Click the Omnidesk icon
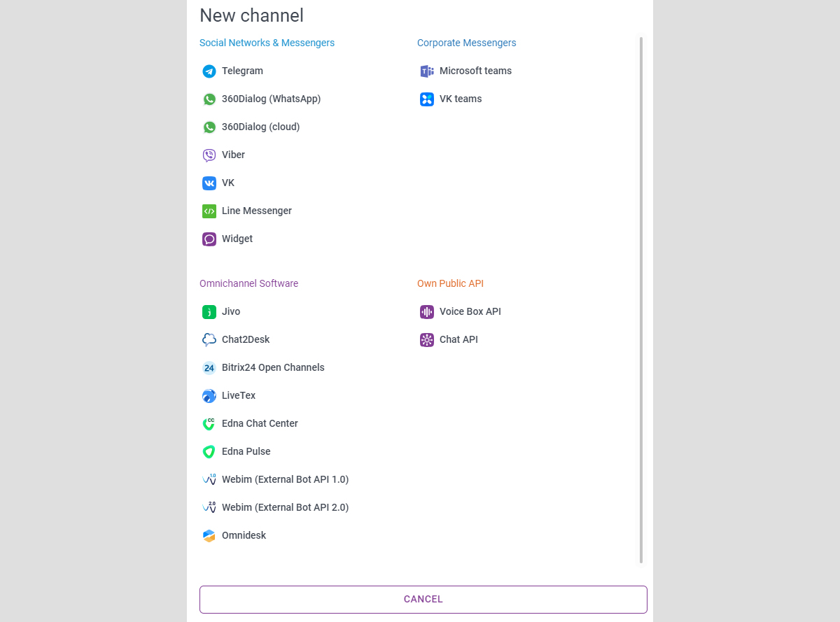Viewport: 840px width, 622px height. click(209, 536)
